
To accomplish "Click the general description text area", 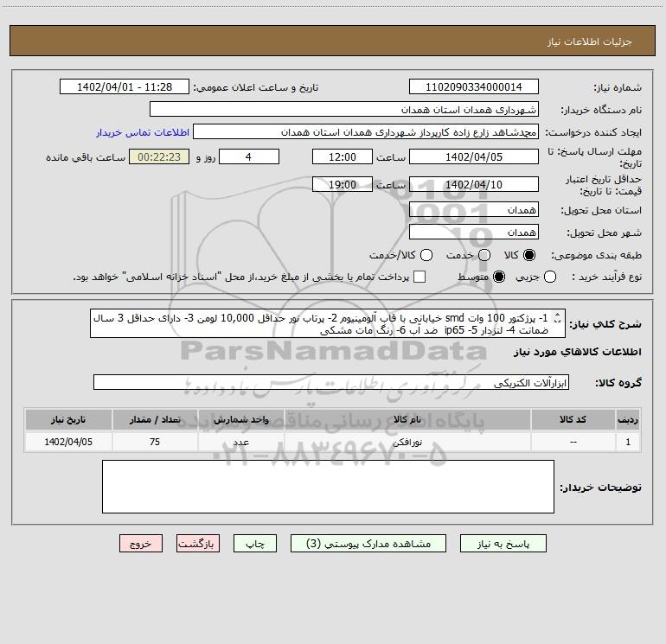I will tap(328, 324).
